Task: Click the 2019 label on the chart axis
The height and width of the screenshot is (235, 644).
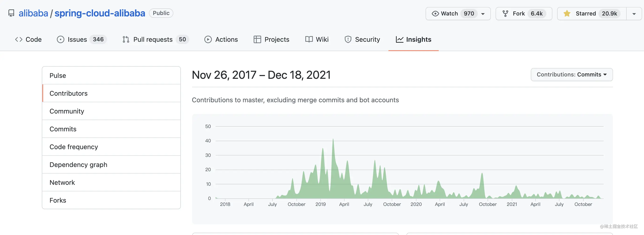Action: click(321, 204)
